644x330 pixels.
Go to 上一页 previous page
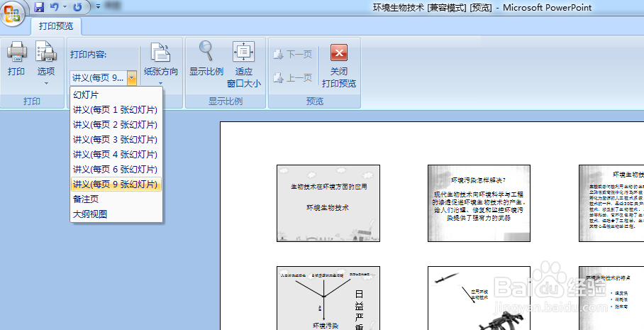(293, 77)
